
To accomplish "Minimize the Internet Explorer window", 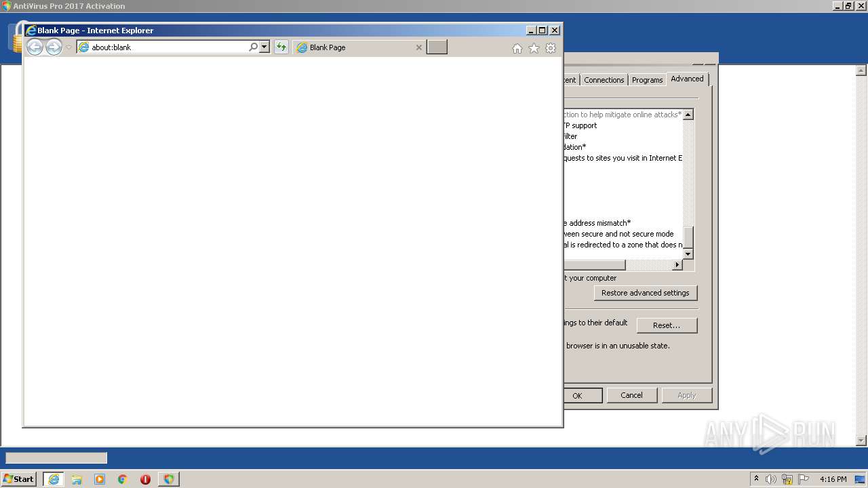I will (x=530, y=30).
